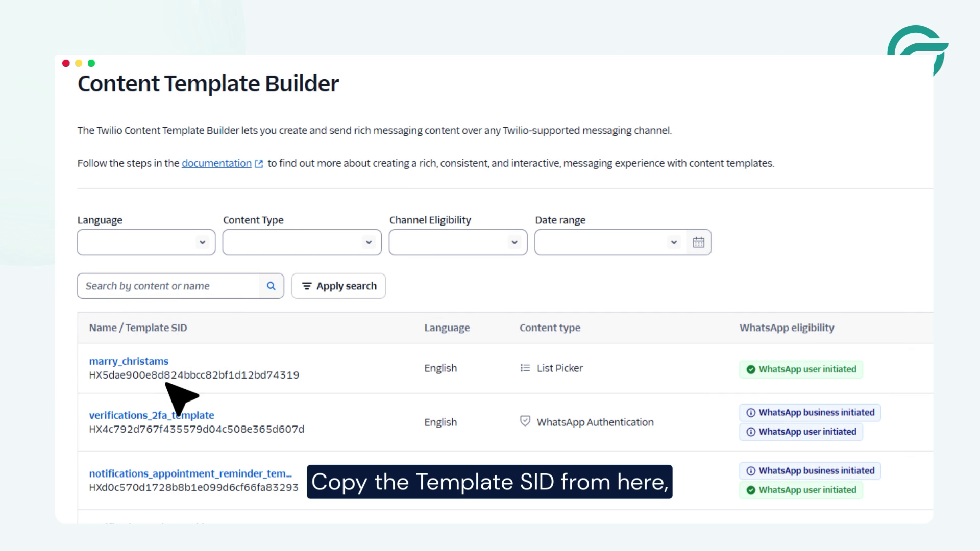This screenshot has height=551, width=980.
Task: Click the WhatsApp eligibility column header
Action: coord(787,328)
